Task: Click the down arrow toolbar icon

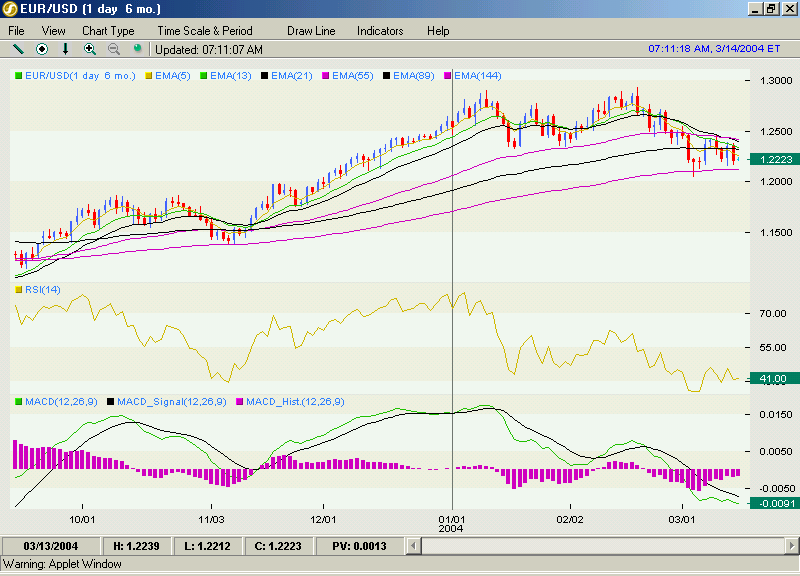Action: (65, 49)
